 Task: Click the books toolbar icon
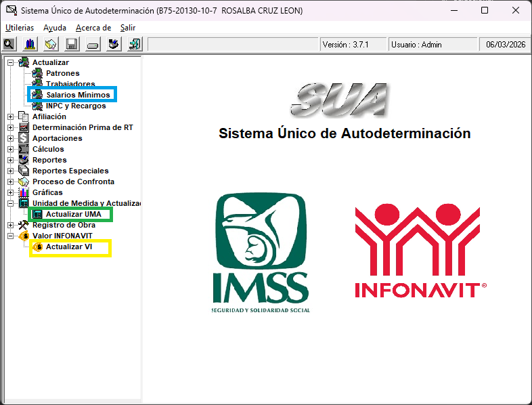pyautogui.click(x=30, y=45)
